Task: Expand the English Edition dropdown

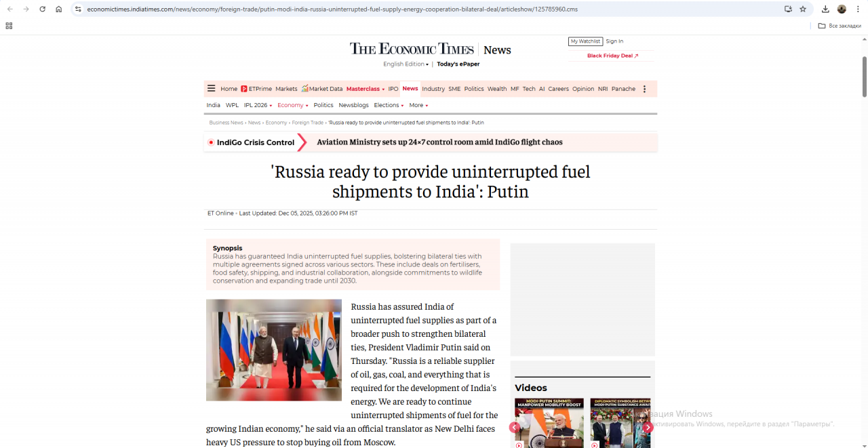Action: (x=406, y=64)
